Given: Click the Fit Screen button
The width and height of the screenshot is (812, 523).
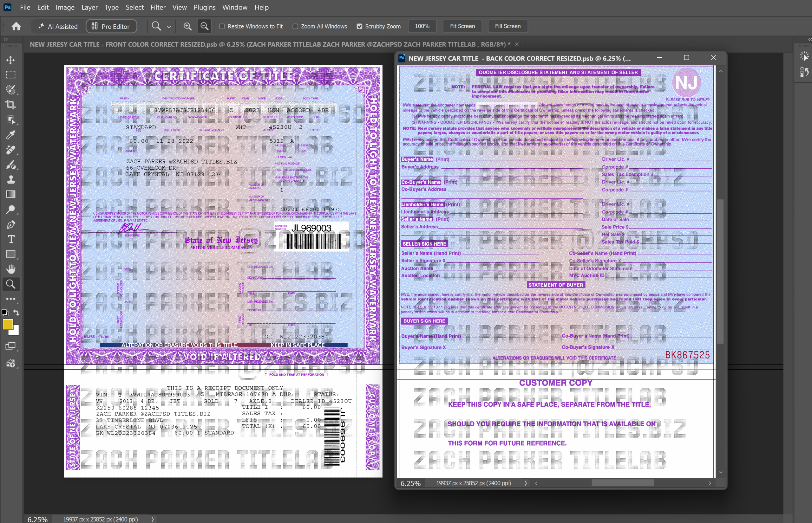Looking at the screenshot, I should pyautogui.click(x=462, y=26).
